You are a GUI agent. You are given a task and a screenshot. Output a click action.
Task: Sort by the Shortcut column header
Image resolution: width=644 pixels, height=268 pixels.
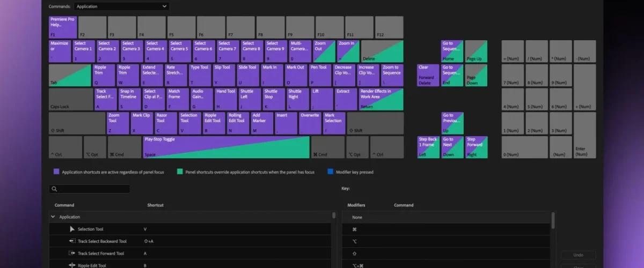[x=156, y=205]
